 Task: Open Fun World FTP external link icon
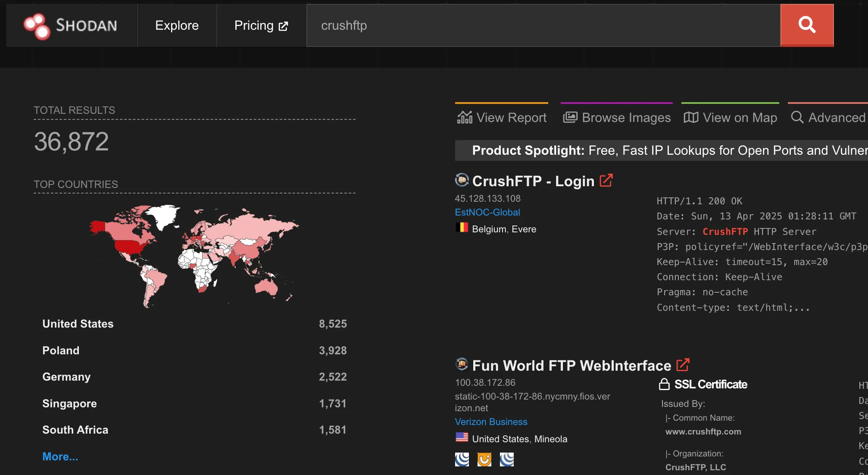point(683,365)
